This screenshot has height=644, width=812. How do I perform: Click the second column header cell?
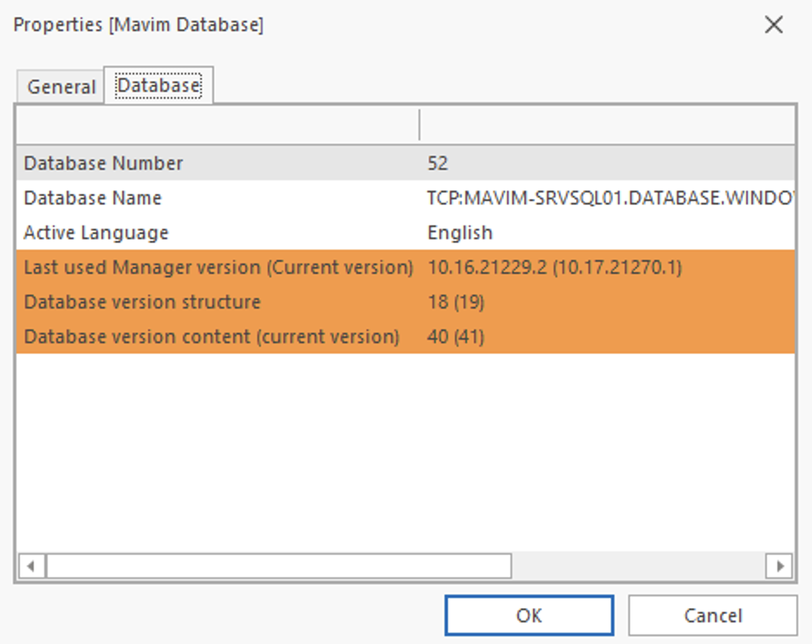607,125
